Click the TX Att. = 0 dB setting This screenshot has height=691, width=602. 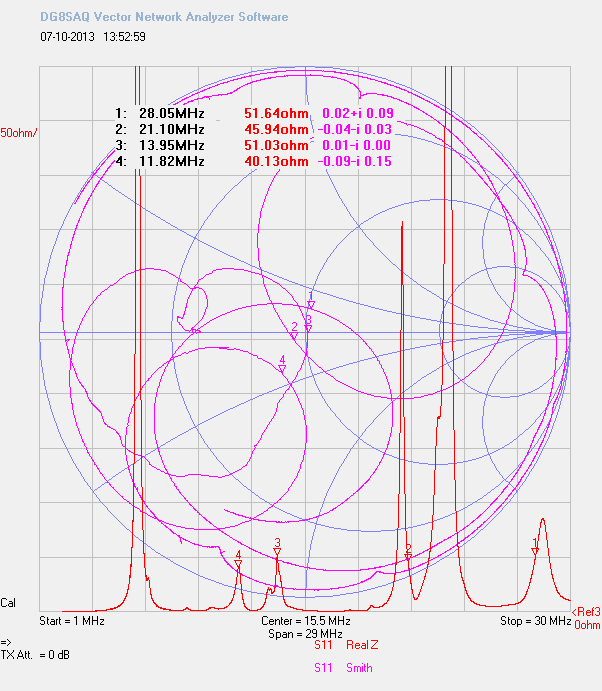coord(35,655)
